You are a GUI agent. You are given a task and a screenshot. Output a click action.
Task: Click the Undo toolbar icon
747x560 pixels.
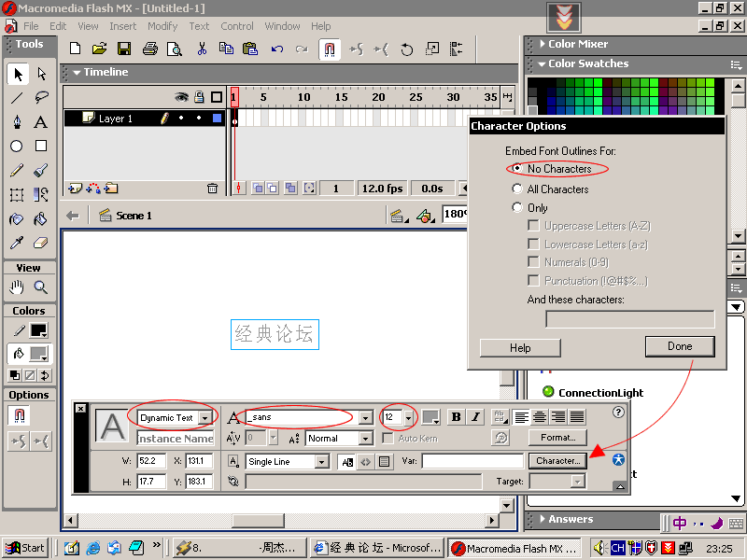(x=276, y=49)
